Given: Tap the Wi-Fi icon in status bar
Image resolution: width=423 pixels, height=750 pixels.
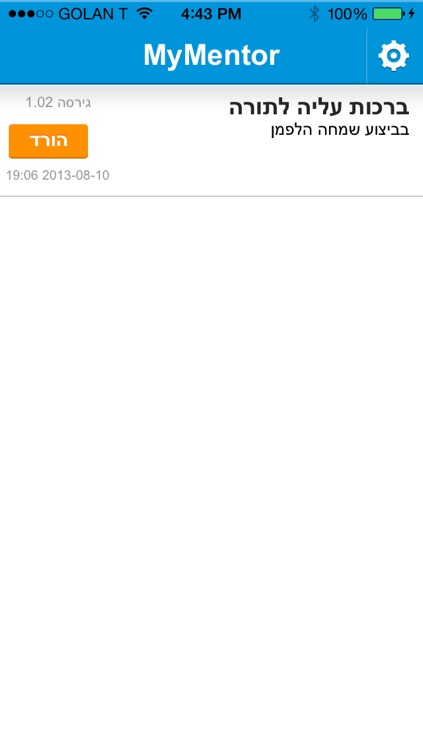Looking at the screenshot, I should click(x=144, y=13).
